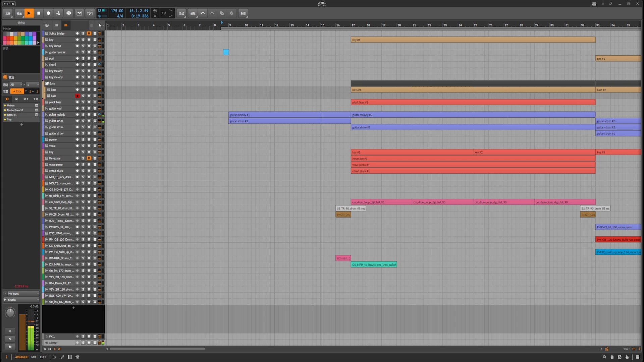This screenshot has height=362, width=644.
Task: Click the large M mute button in inspector
Action: point(10,347)
